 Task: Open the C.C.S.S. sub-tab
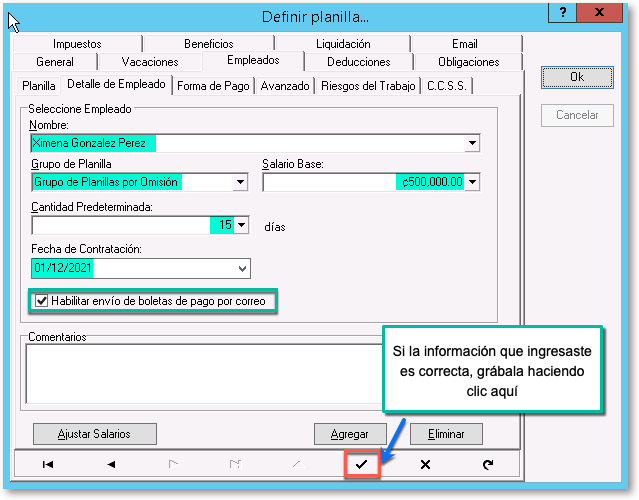[447, 86]
